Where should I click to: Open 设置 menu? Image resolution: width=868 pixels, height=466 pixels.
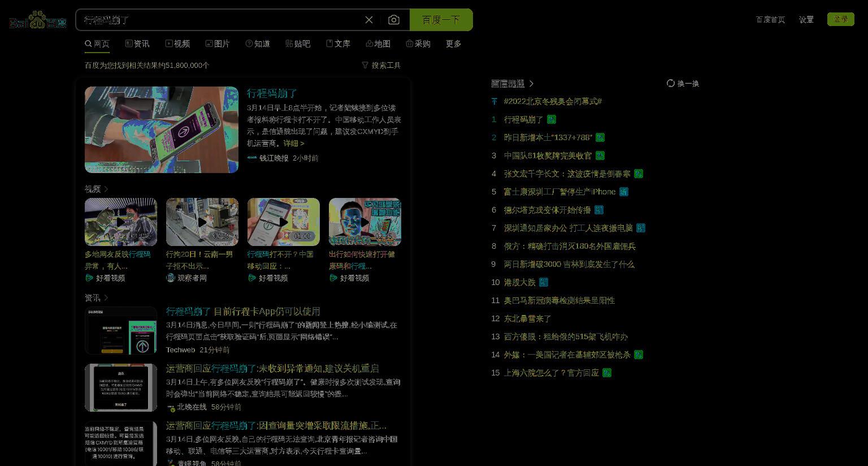click(x=806, y=19)
